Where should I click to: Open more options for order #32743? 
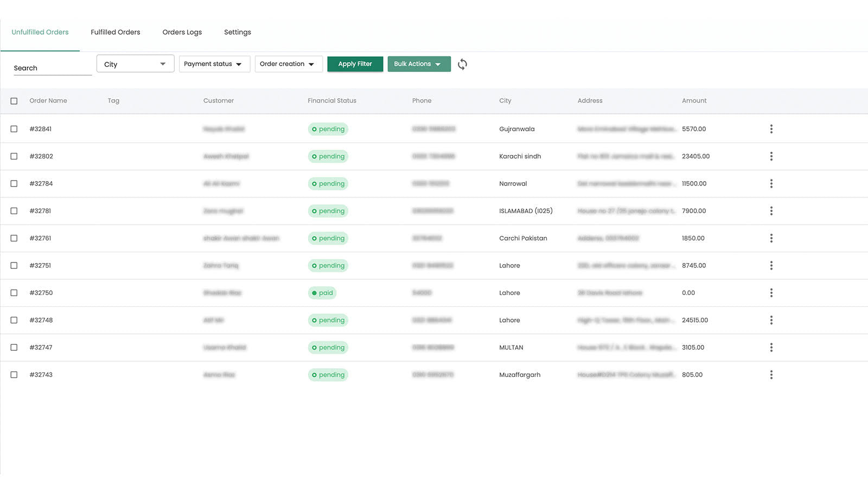pos(771,375)
